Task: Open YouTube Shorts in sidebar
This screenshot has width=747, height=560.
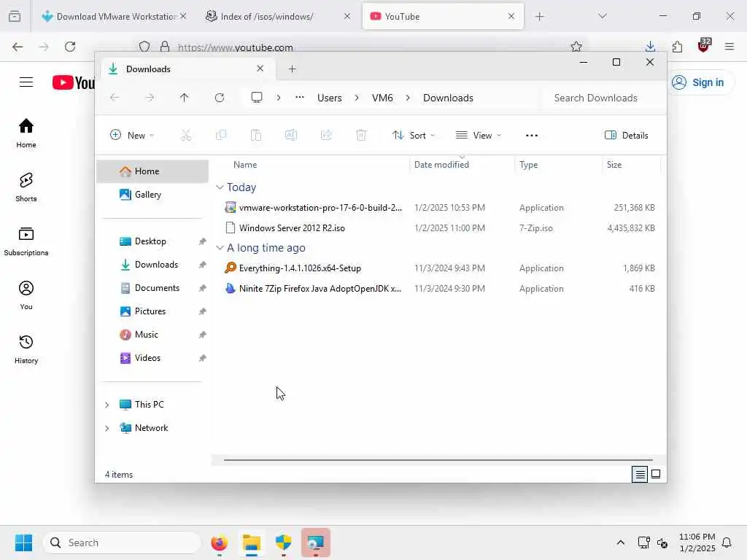Action: [x=26, y=187]
